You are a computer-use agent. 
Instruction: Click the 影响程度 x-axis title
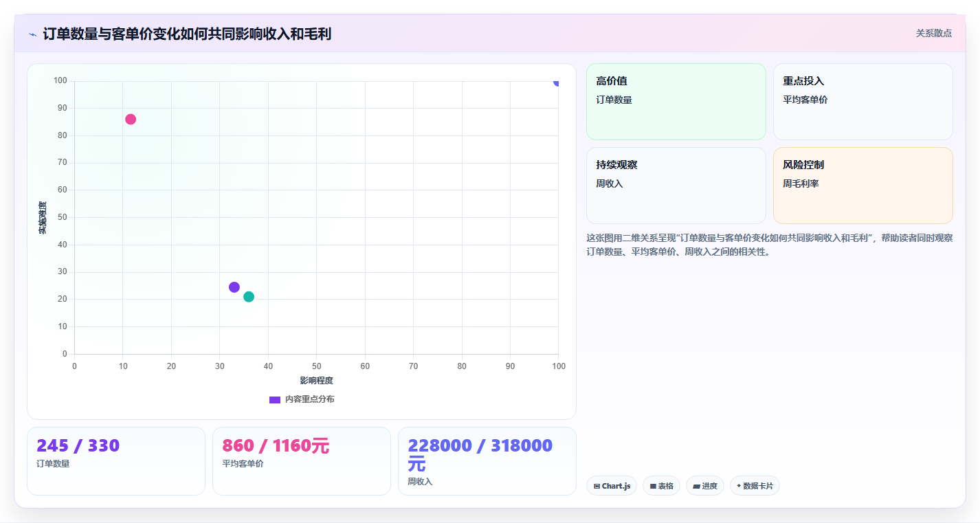click(x=316, y=381)
